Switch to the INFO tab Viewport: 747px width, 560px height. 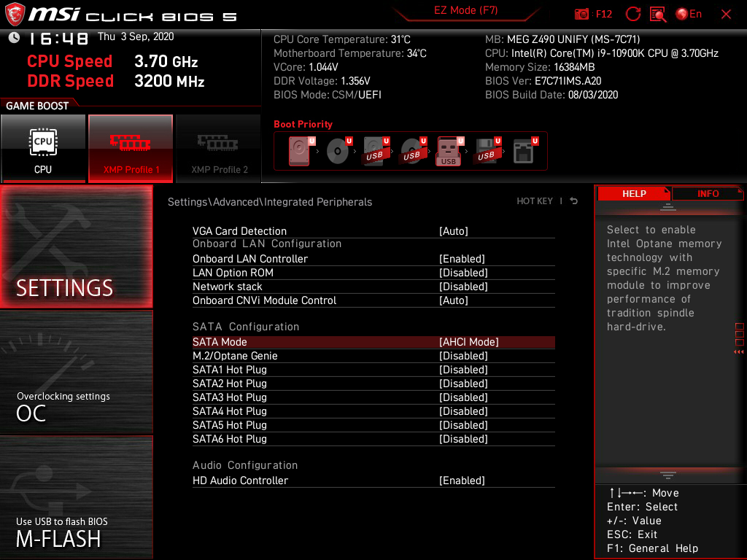(708, 194)
